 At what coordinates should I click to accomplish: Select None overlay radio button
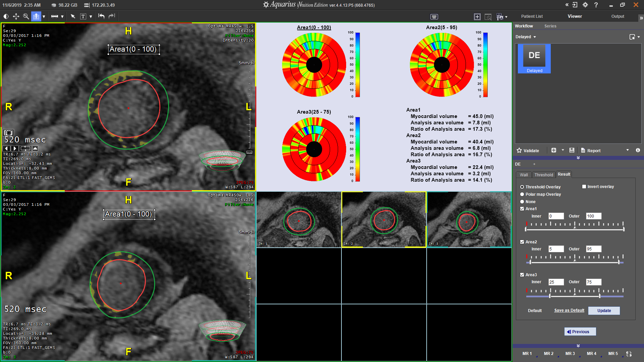click(522, 201)
